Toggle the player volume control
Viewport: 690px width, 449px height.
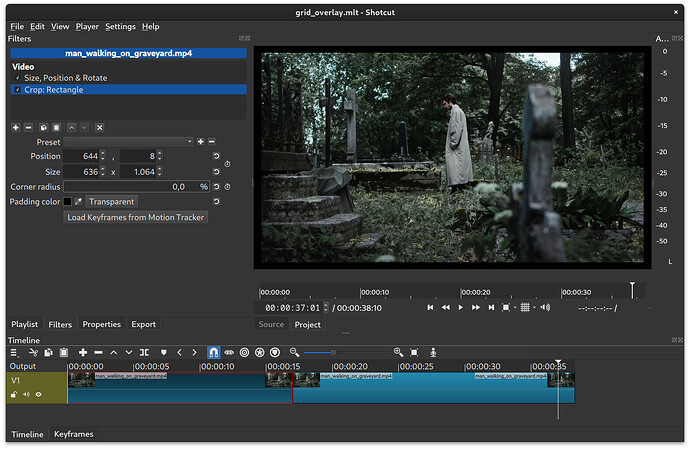point(545,308)
